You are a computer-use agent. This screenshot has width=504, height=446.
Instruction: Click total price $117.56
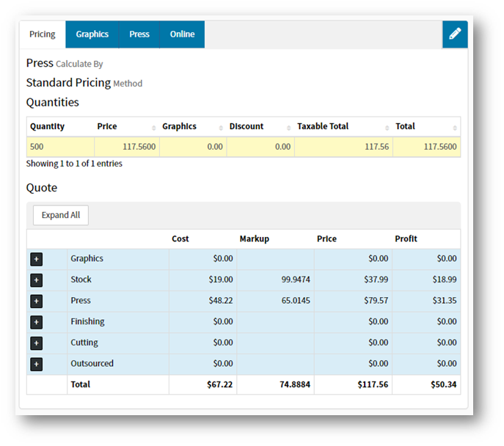tap(373, 384)
